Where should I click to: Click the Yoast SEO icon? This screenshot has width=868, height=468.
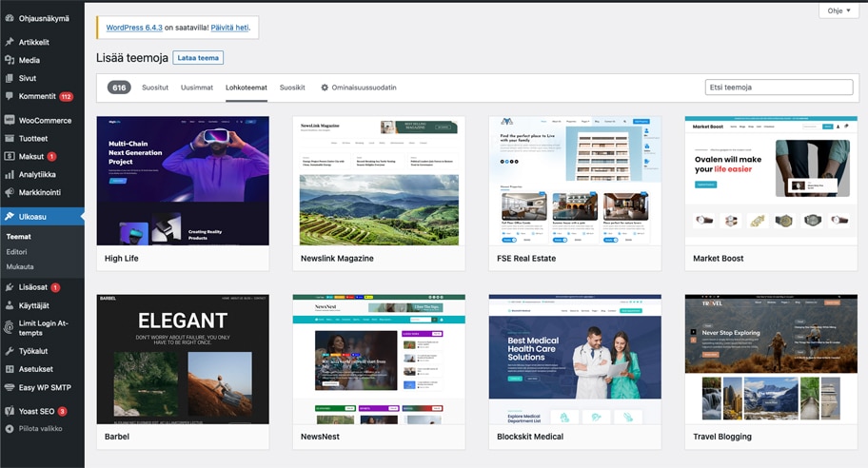[x=10, y=411]
